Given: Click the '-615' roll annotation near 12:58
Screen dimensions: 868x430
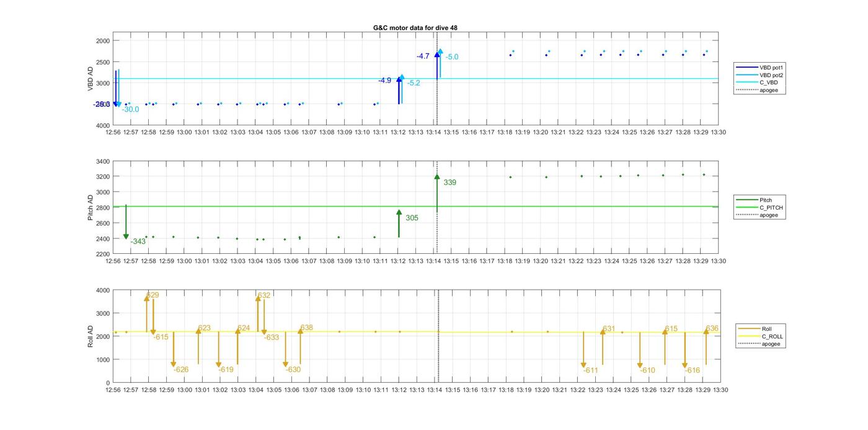Looking at the screenshot, I should click(161, 337).
